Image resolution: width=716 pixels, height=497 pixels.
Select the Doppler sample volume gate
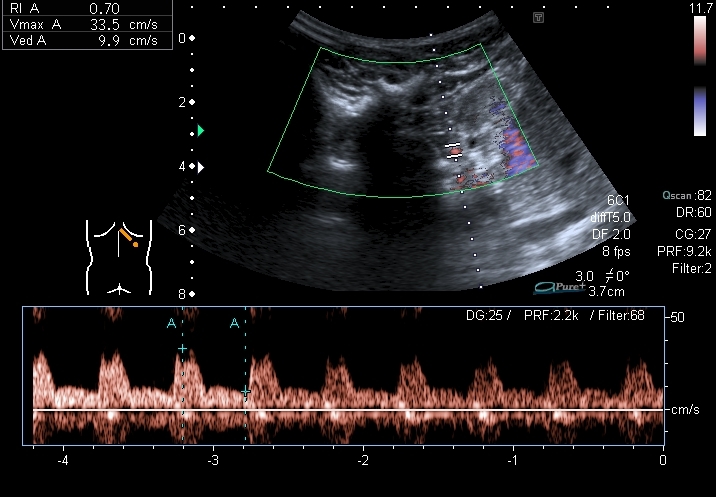coord(454,151)
